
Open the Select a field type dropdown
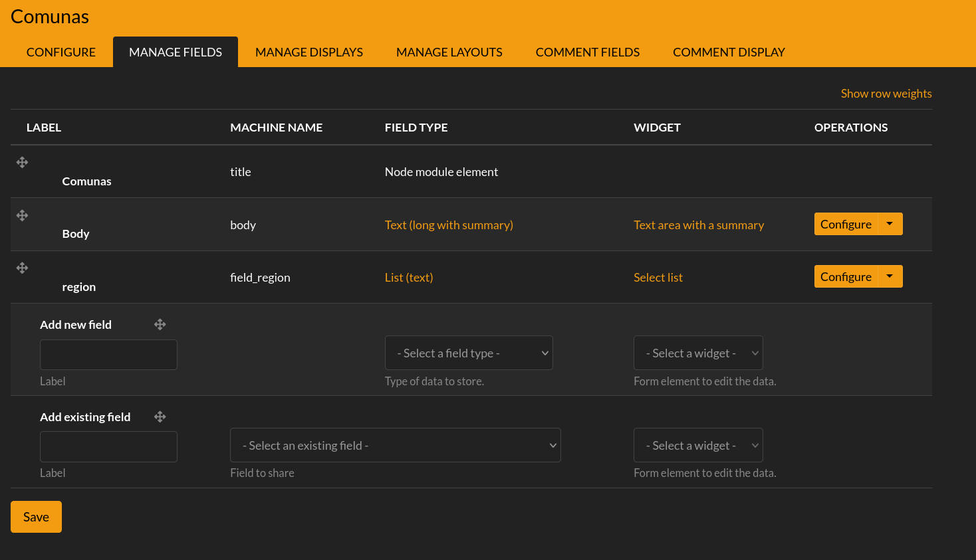(469, 353)
